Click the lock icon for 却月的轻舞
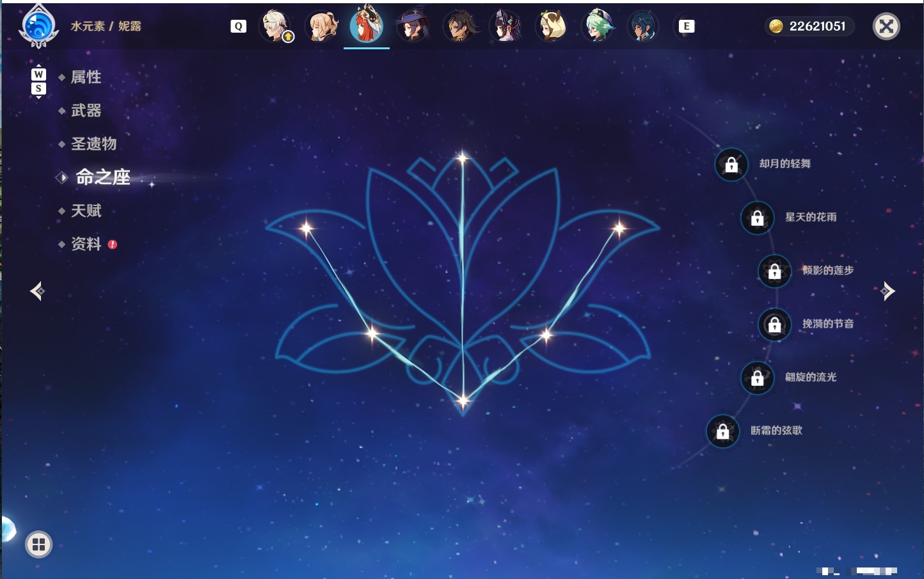This screenshot has height=579, width=924. pos(731,164)
